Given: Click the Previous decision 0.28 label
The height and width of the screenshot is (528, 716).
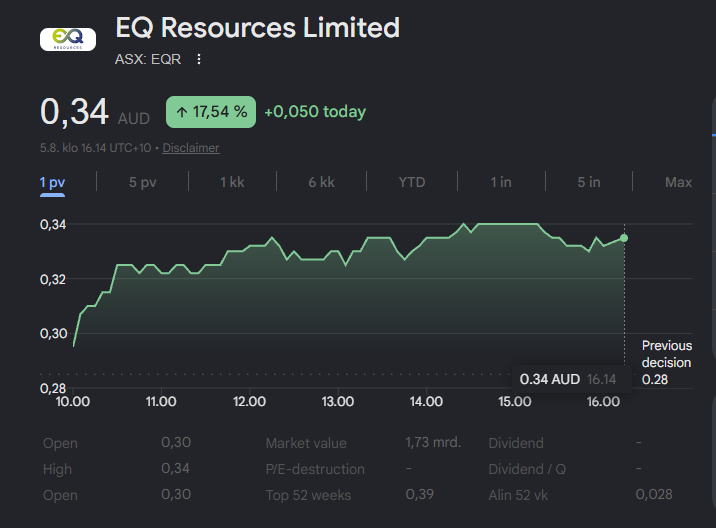Looking at the screenshot, I should [667, 363].
